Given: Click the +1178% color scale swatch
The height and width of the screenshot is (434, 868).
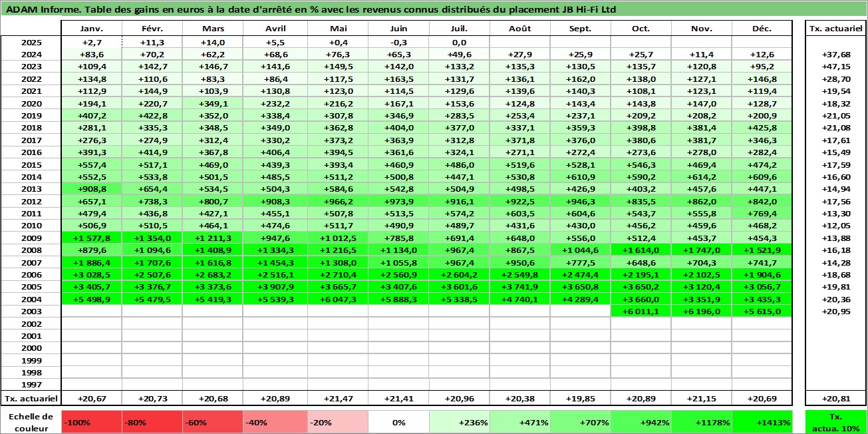Looking at the screenshot, I should [x=702, y=422].
